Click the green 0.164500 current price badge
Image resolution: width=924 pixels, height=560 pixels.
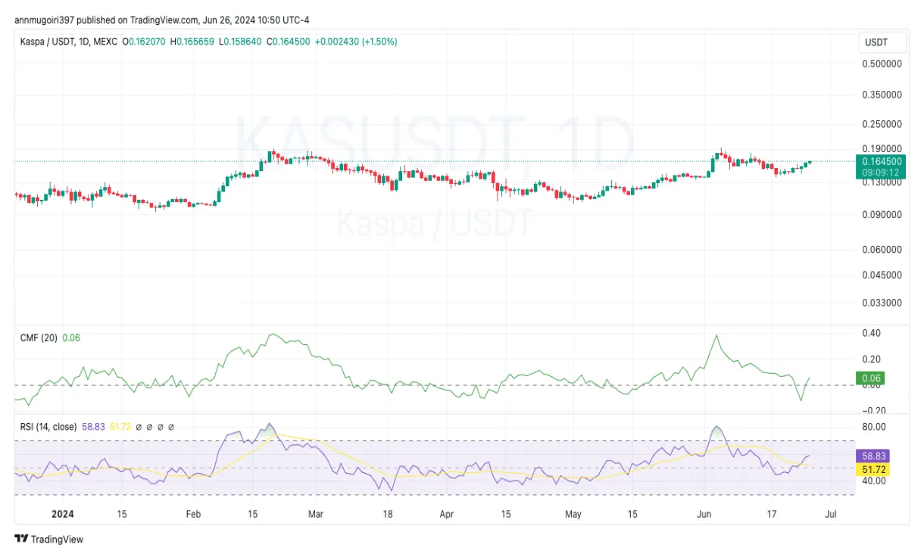pyautogui.click(x=881, y=161)
